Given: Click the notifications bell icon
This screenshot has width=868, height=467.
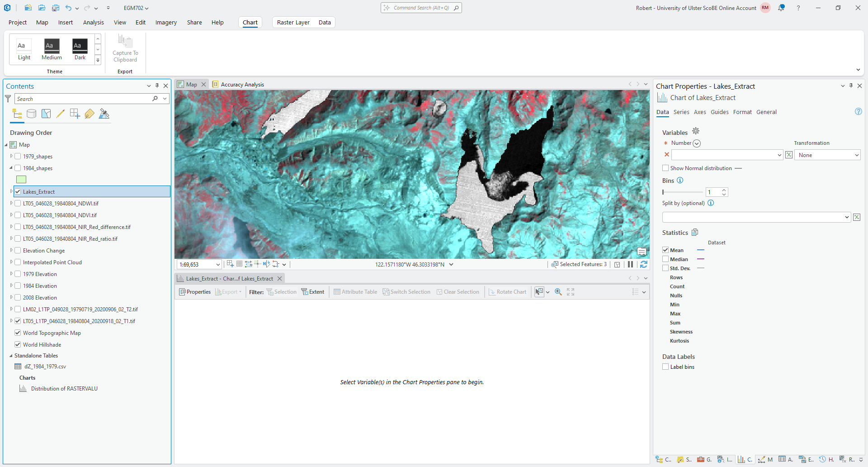Looking at the screenshot, I should [781, 8].
